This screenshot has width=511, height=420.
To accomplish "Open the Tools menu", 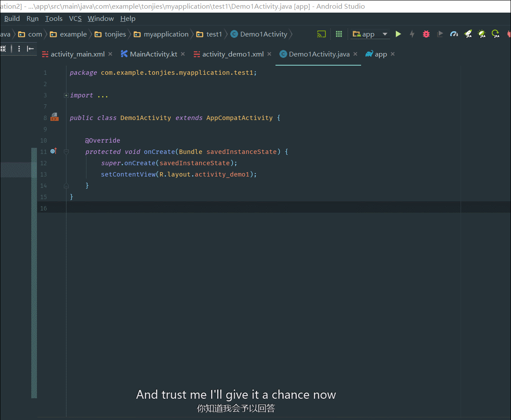I will (x=54, y=19).
